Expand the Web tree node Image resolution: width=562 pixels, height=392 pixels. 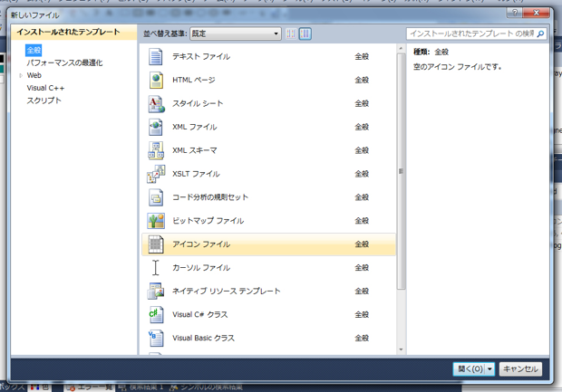[x=21, y=75]
